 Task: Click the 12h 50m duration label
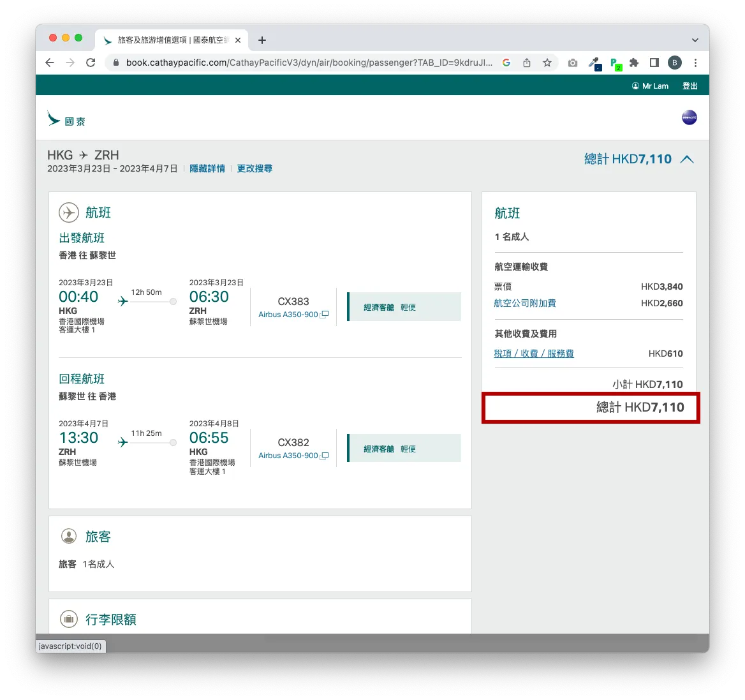point(146,292)
